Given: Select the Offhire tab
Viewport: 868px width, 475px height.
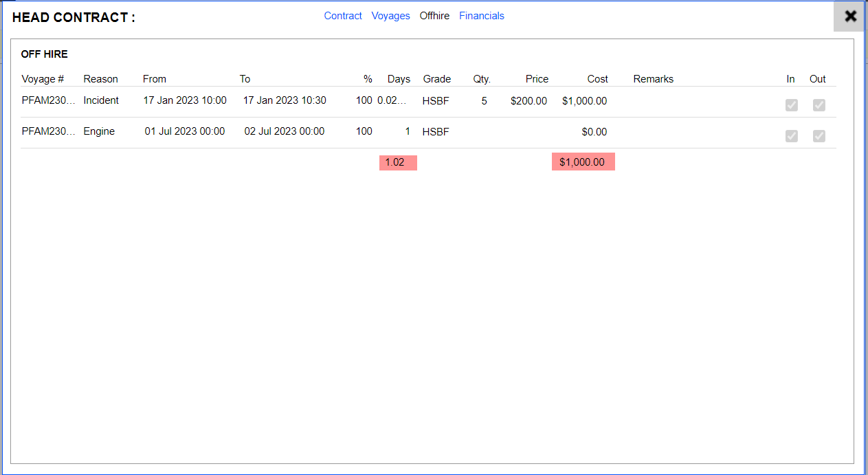Looking at the screenshot, I should pos(434,16).
